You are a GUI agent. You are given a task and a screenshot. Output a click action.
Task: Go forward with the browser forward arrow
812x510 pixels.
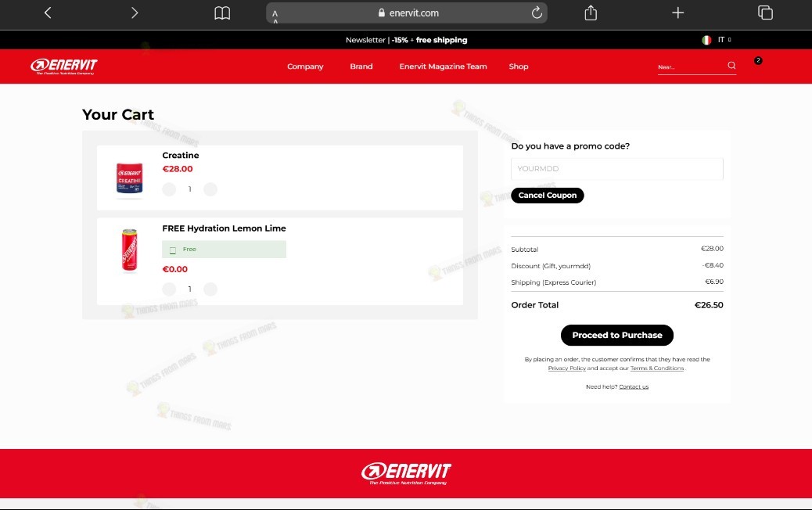tap(135, 13)
